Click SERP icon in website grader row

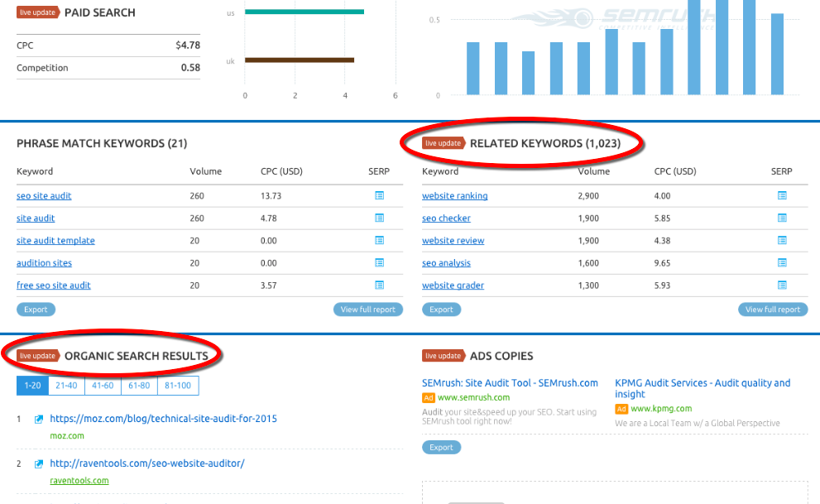[x=782, y=286]
